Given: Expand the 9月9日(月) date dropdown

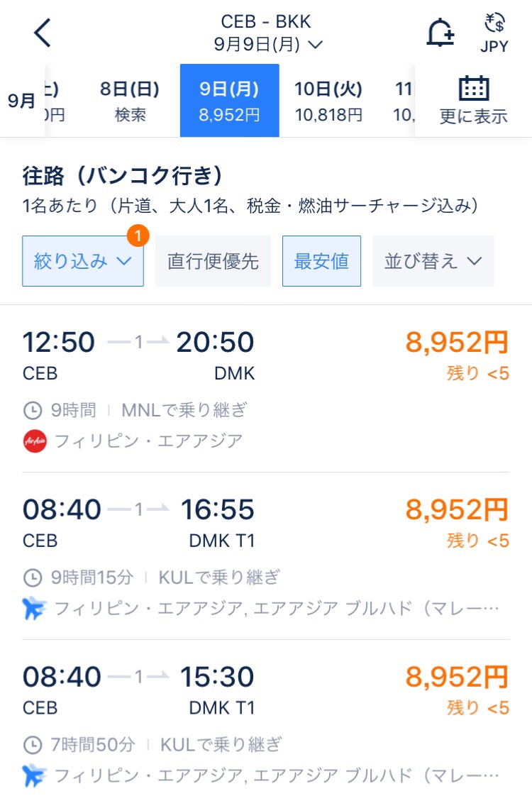Looking at the screenshot, I should coord(268,45).
